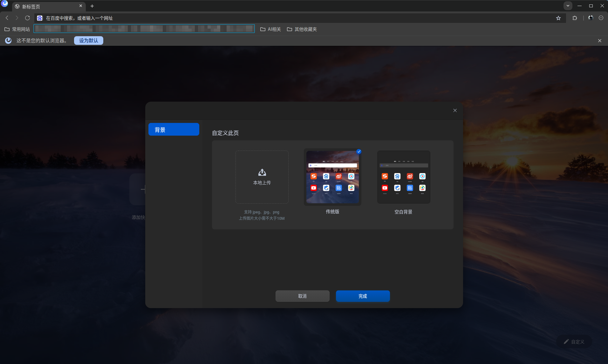Expand the AI相关 bookmarks folder

point(270,29)
